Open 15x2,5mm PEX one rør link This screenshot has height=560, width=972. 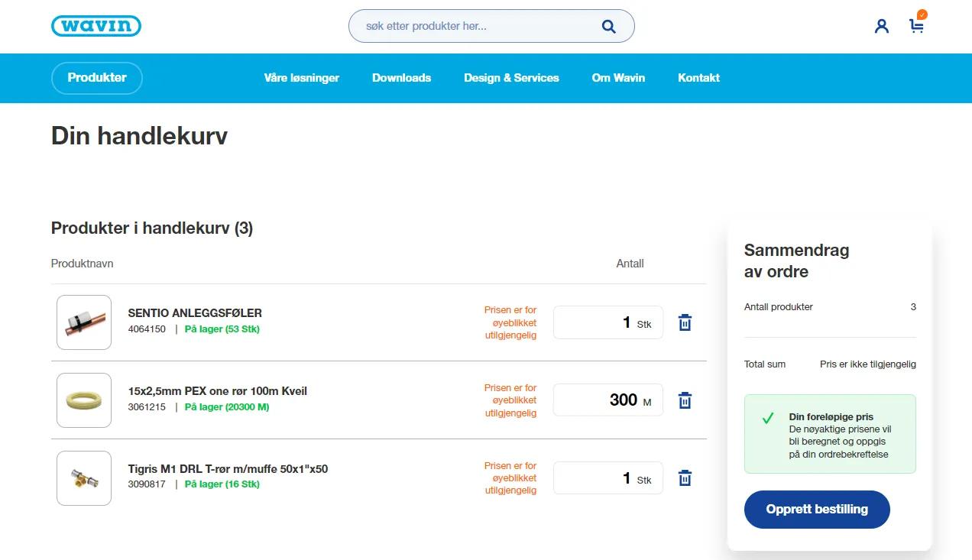pyautogui.click(x=218, y=391)
